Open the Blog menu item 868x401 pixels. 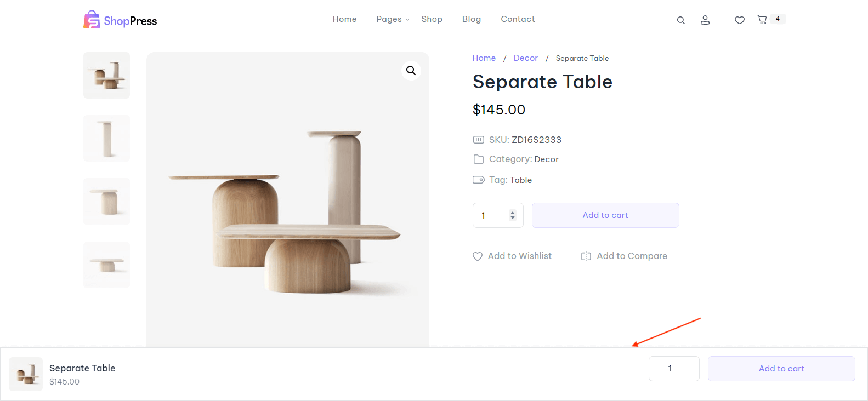472,19
